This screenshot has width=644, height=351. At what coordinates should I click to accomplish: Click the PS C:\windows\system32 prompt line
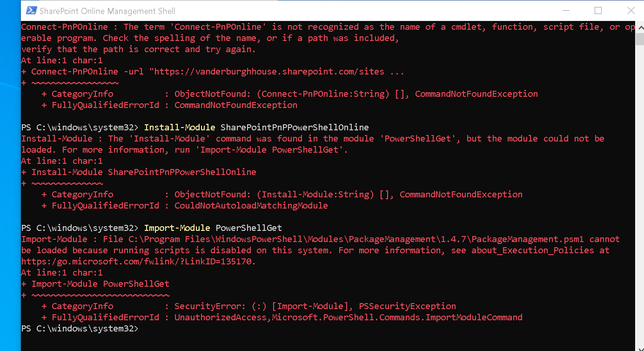tap(79, 328)
